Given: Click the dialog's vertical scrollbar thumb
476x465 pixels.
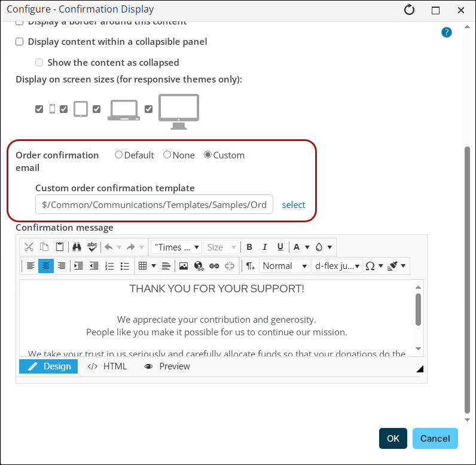Looking at the screenshot, I should click(467, 280).
